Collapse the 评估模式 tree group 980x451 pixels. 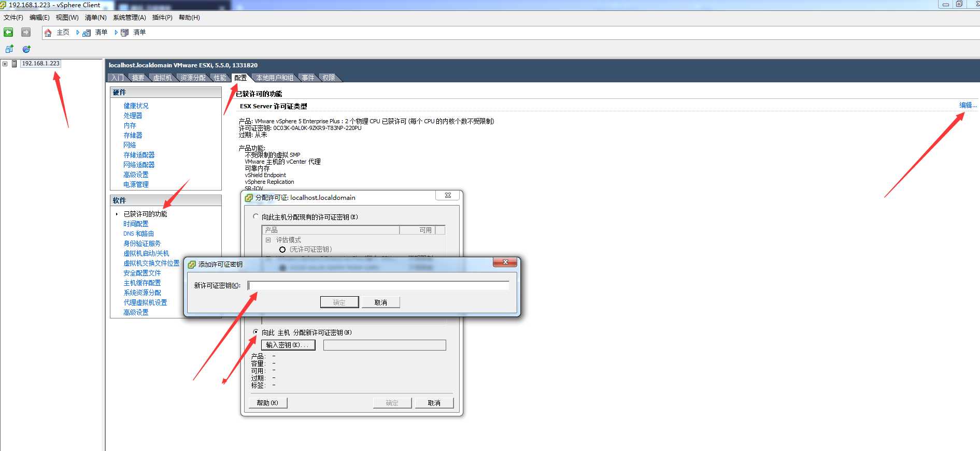[x=268, y=240]
